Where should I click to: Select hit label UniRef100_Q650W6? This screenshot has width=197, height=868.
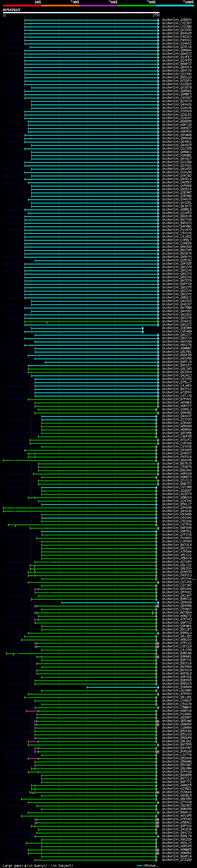click(176, 721)
